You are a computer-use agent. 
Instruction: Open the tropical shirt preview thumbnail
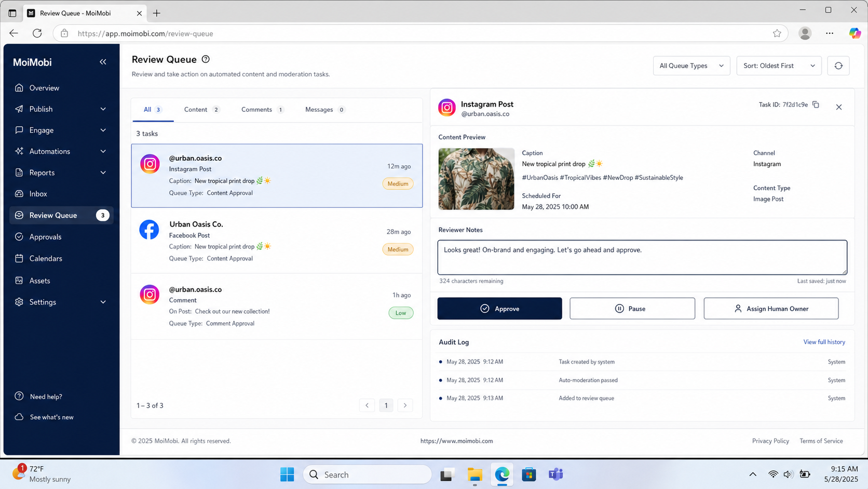[476, 179]
